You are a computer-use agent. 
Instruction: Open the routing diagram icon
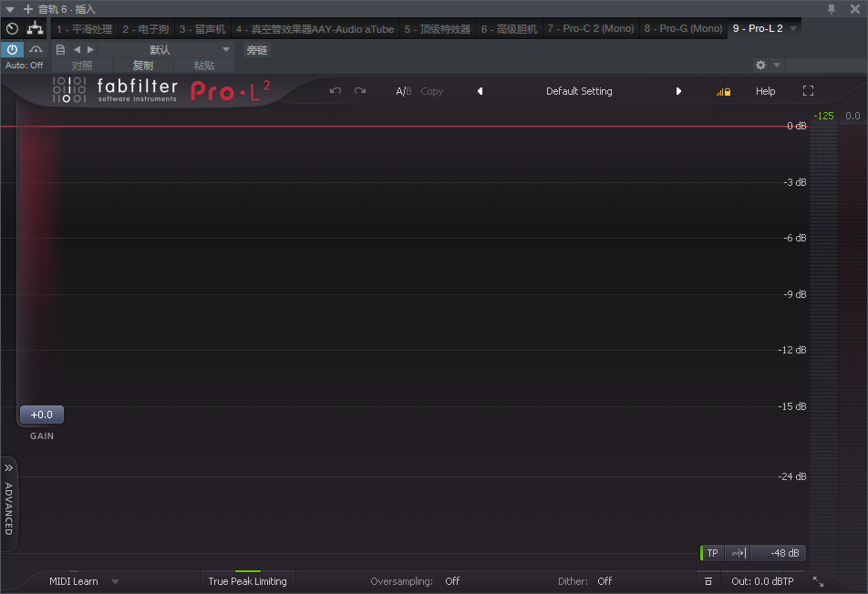pos(36,27)
